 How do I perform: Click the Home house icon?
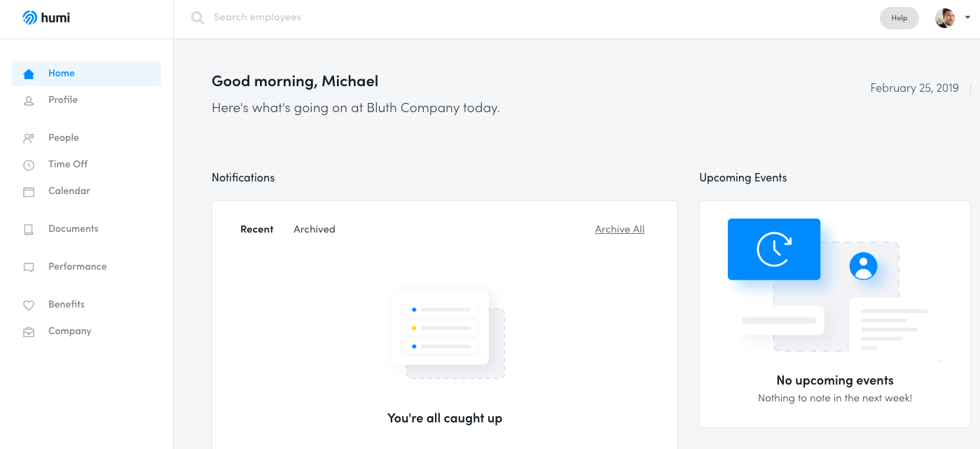pyautogui.click(x=29, y=74)
